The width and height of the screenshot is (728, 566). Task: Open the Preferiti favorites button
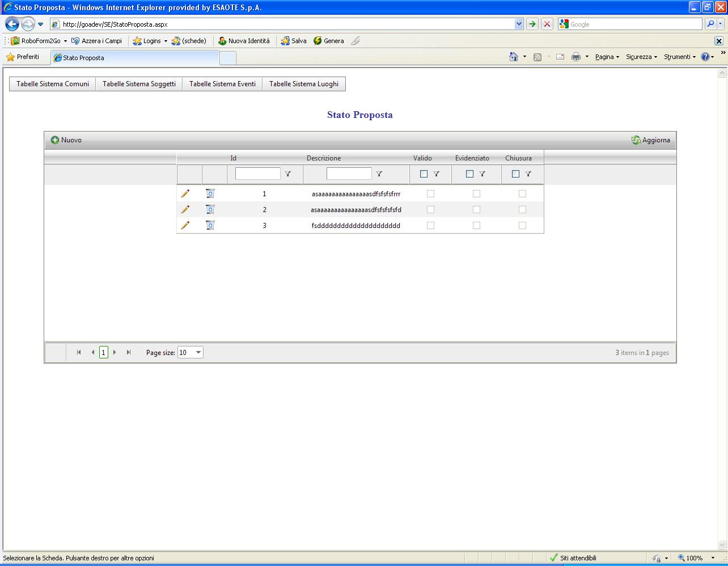pos(23,57)
